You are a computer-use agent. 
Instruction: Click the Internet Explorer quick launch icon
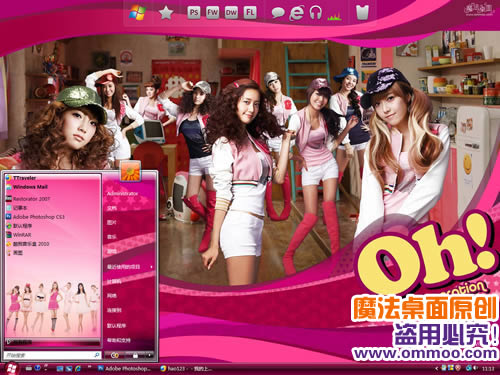(x=78, y=368)
